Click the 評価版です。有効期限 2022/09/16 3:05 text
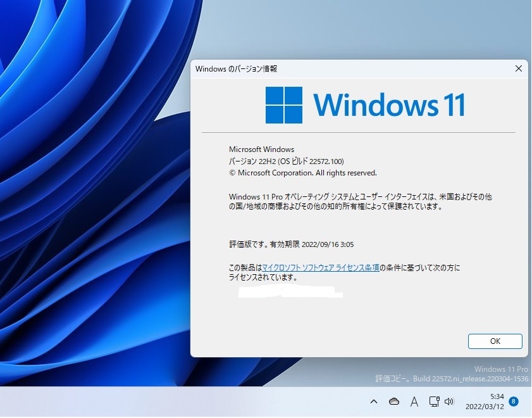This screenshot has width=532, height=418. pos(292,244)
